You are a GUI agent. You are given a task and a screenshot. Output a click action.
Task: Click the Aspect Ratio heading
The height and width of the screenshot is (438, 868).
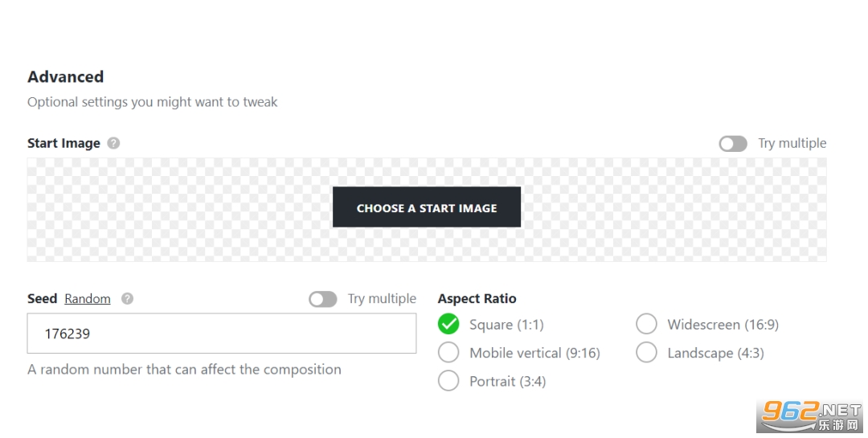pos(477,299)
